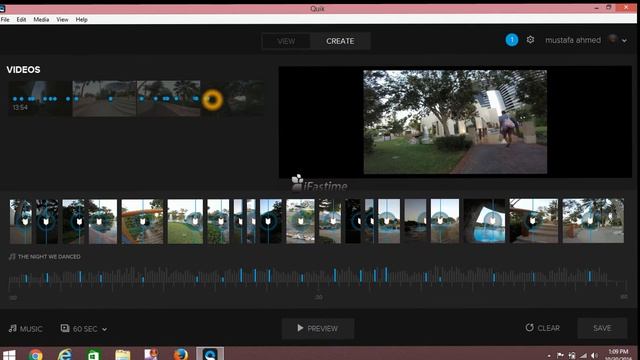The width and height of the screenshot is (640, 360).
Task: Open the blue notification badge showing 1
Action: pyautogui.click(x=512, y=40)
